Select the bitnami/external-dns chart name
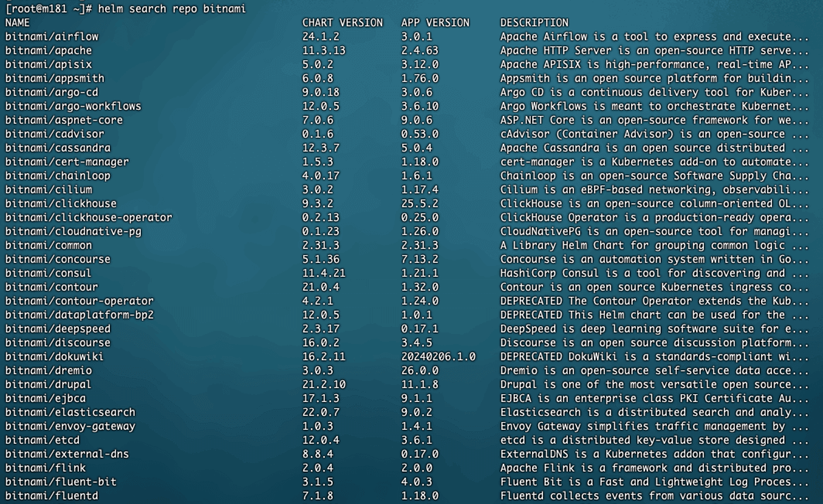Viewport: 823px width, 504px height. [x=67, y=454]
